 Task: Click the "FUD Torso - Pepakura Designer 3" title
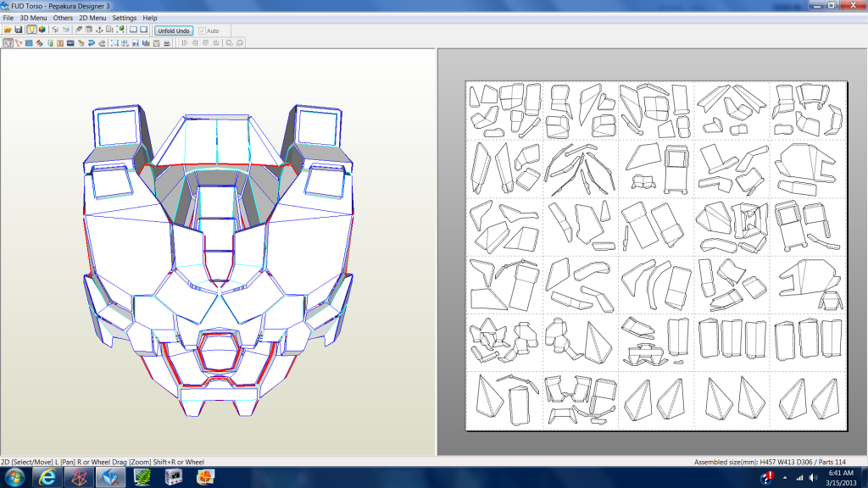click(60, 6)
